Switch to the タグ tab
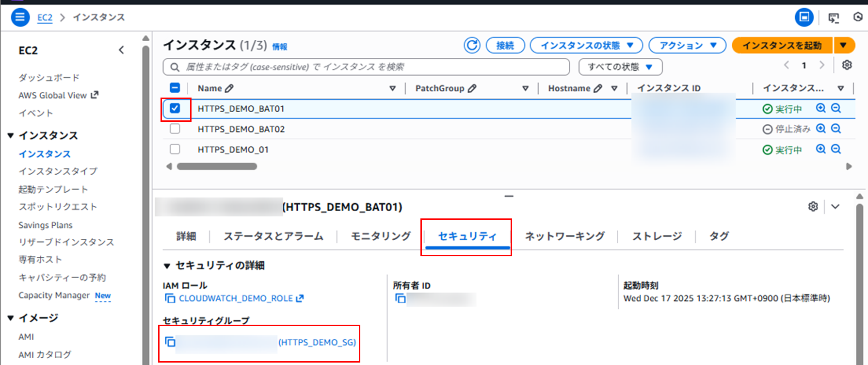The image size is (868, 365). [x=719, y=236]
